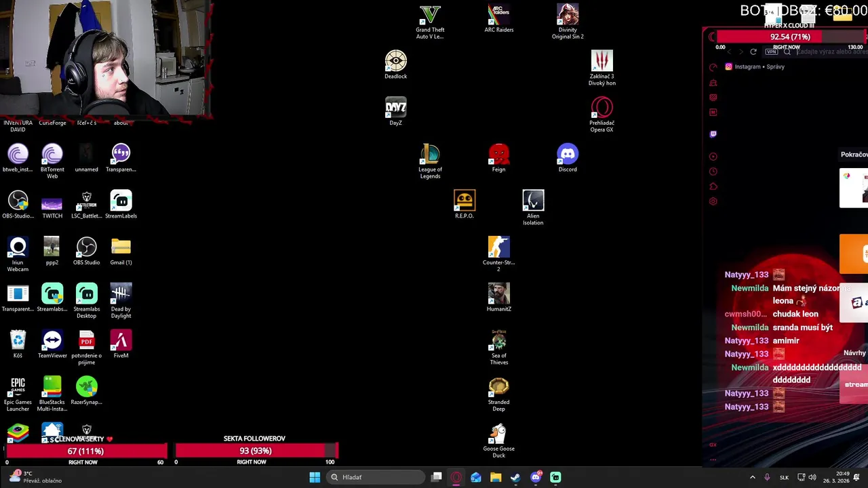Image resolution: width=868 pixels, height=488 pixels.
Task: Toggle the VPN badge in Opera address bar
Action: (x=771, y=52)
